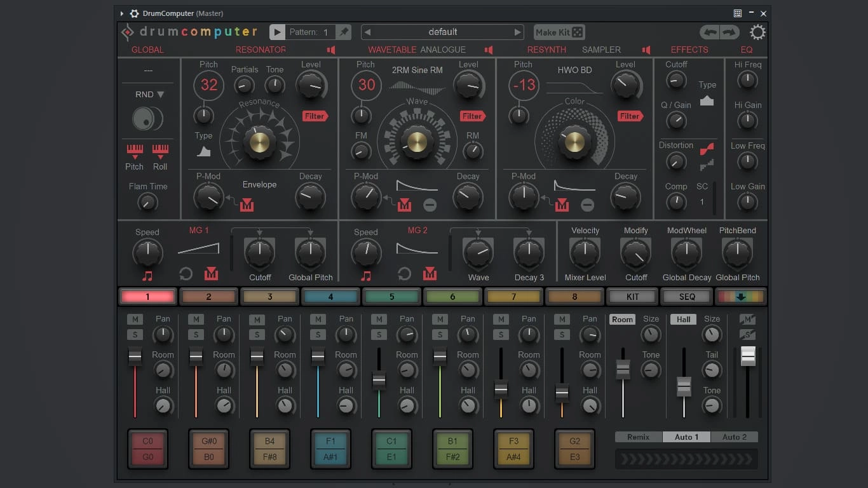Click the Roll keyboard icon
868x488 pixels.
(160, 151)
